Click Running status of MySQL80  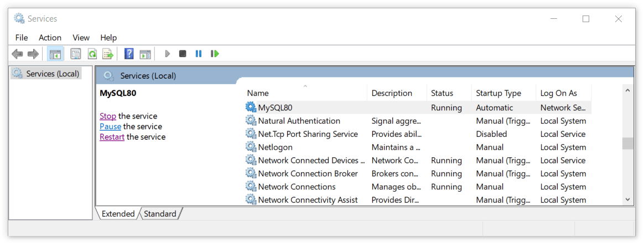[446, 108]
